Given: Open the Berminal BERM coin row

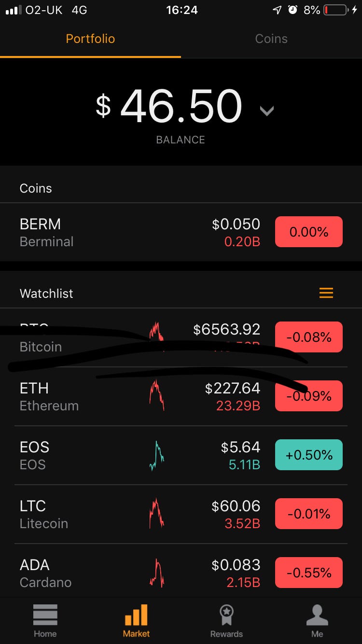Looking at the screenshot, I should pyautogui.click(x=181, y=232).
